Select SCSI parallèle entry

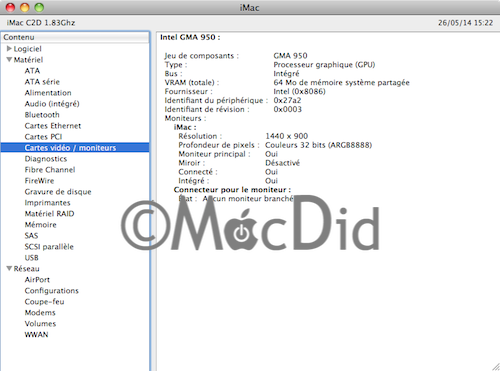coord(49,247)
